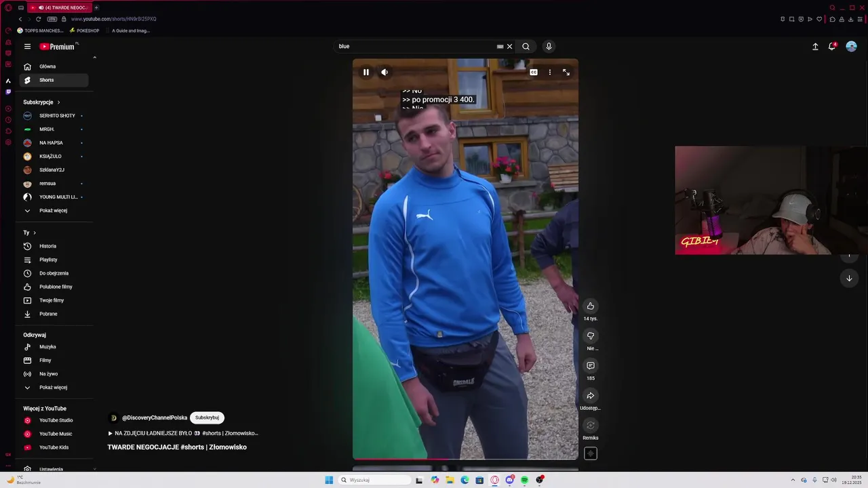Start voice search with microphone

point(549,47)
